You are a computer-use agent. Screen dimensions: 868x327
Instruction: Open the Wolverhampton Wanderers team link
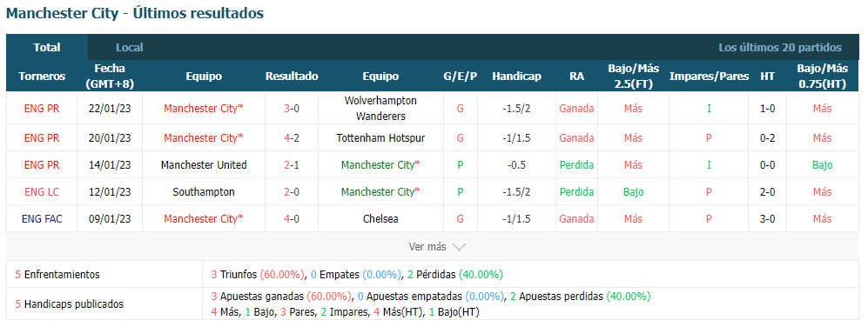[x=380, y=109]
